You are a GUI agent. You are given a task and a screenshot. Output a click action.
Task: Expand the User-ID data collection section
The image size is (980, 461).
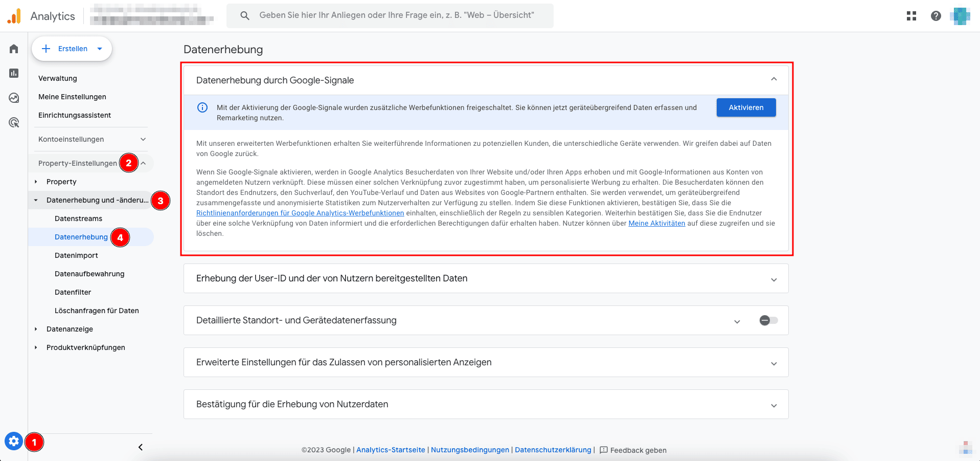773,279
